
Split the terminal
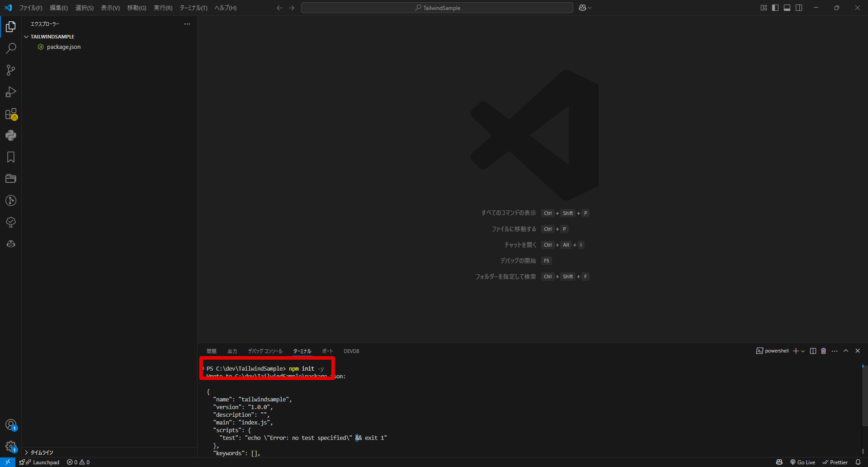coord(813,351)
